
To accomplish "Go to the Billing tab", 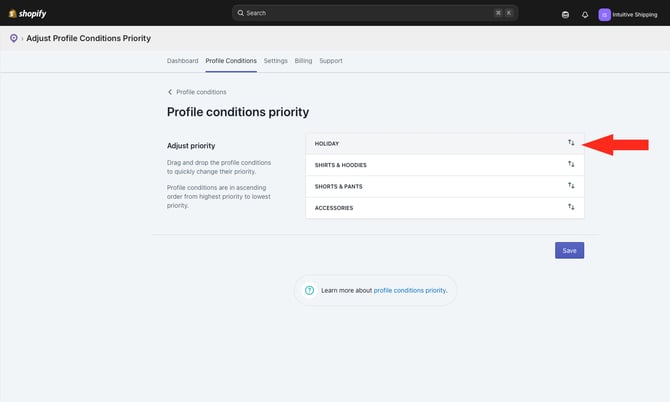I will point(303,61).
